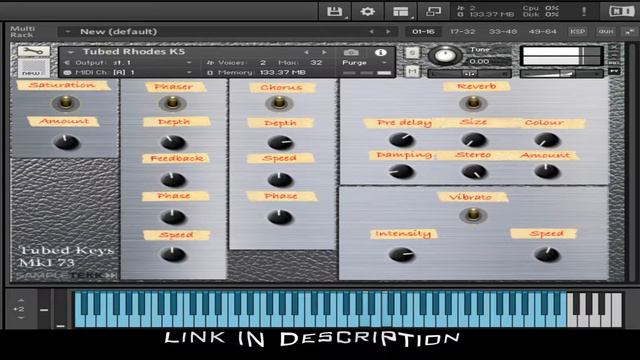Mute the Tubed Rhodes instrument

click(x=412, y=71)
